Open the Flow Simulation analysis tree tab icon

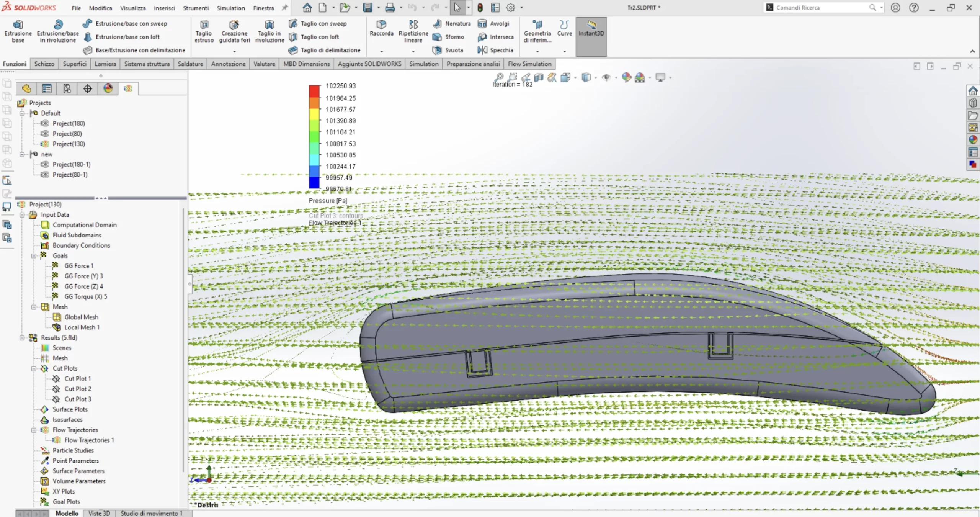pyautogui.click(x=128, y=89)
